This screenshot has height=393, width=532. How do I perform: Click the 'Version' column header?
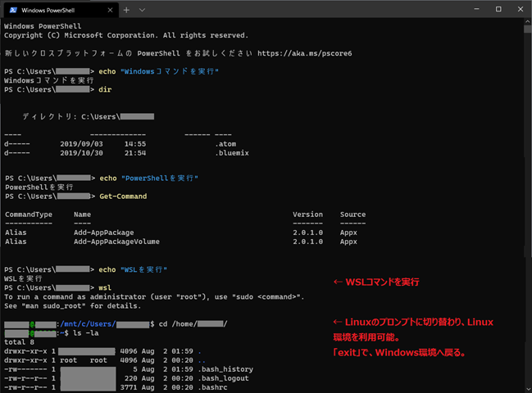(307, 215)
